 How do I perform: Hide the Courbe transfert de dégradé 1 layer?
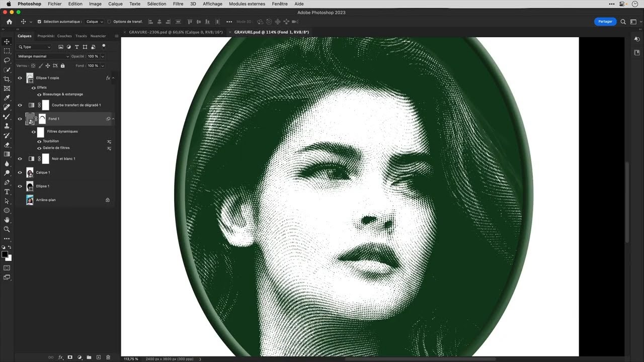click(20, 105)
